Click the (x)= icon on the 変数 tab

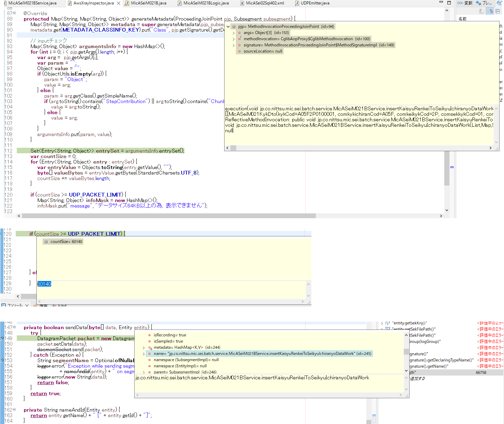coord(460,3)
